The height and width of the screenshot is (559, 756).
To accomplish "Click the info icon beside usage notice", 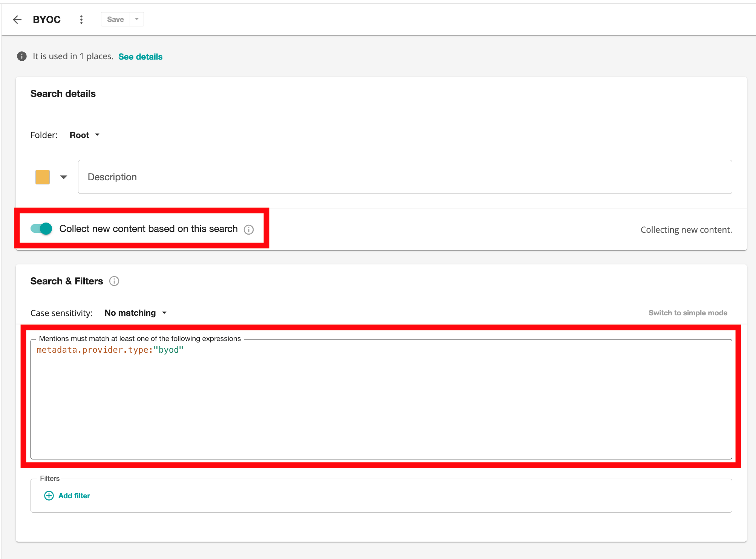I will tap(22, 56).
